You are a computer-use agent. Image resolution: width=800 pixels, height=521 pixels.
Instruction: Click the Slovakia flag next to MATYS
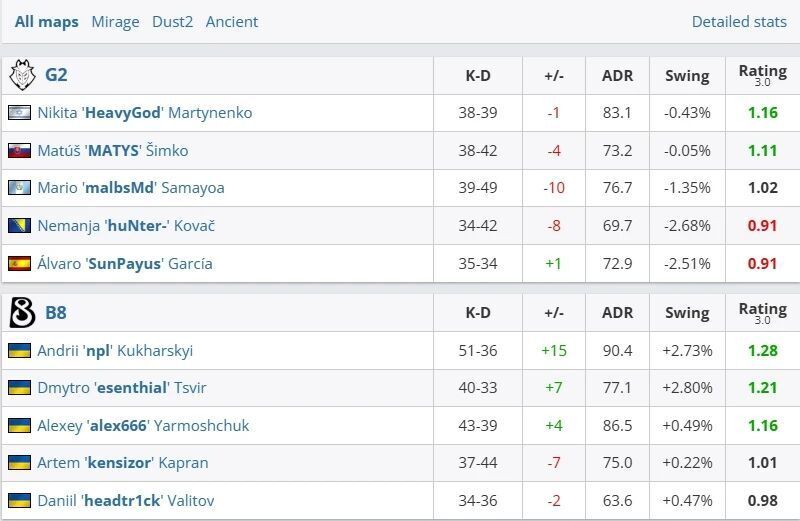point(19,151)
